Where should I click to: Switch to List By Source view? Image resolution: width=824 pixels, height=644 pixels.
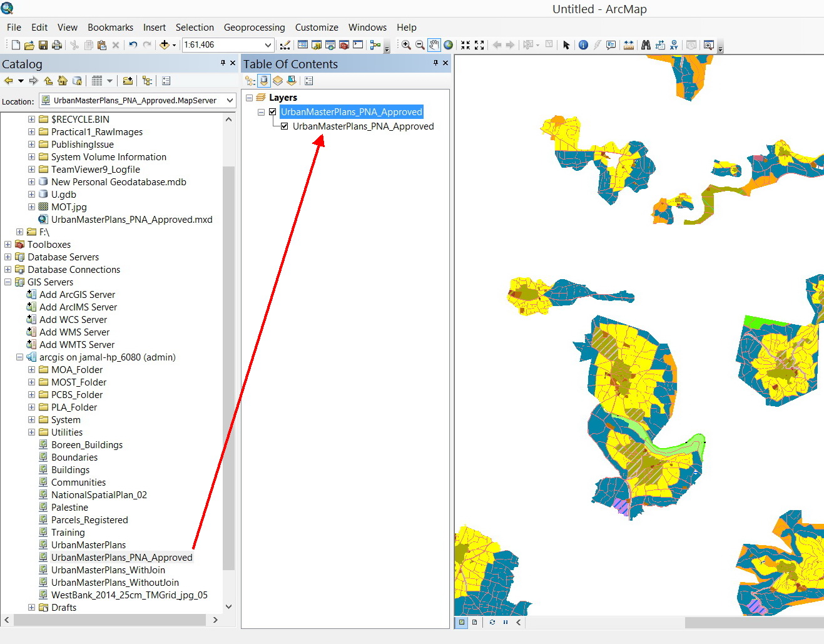point(264,81)
